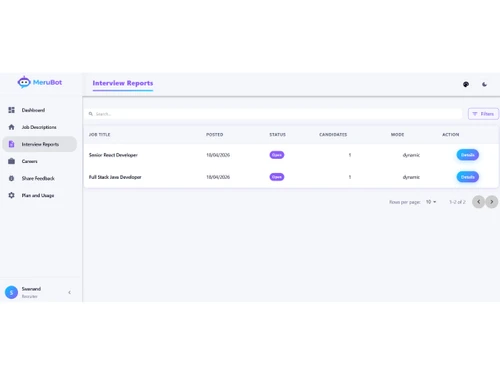The image size is (500, 375).
Task: Sort by the MODE column header
Action: (397, 135)
